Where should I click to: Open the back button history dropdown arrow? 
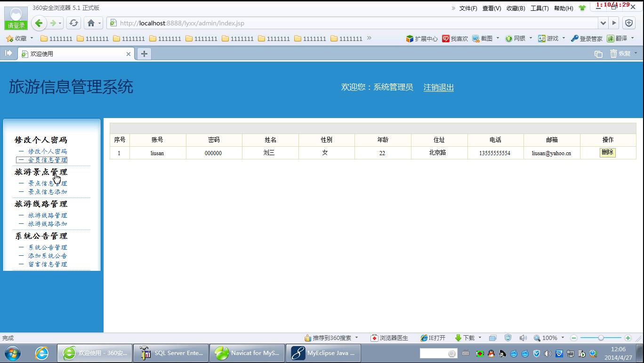60,23
